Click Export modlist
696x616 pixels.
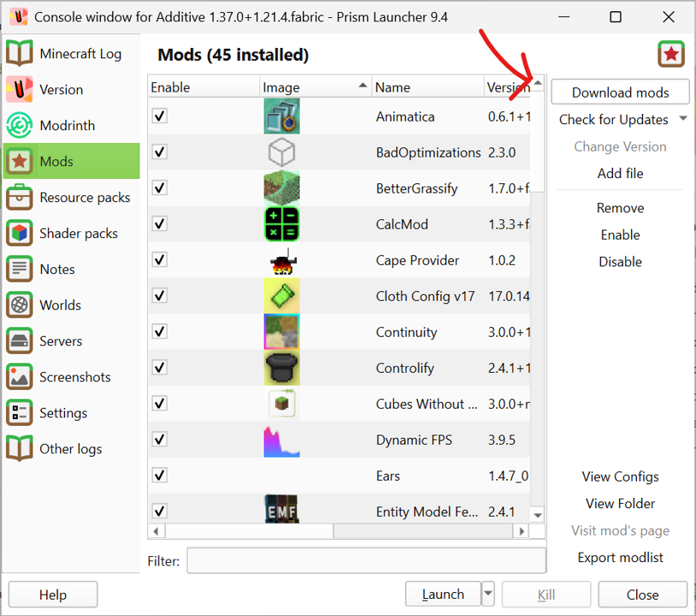coord(620,557)
